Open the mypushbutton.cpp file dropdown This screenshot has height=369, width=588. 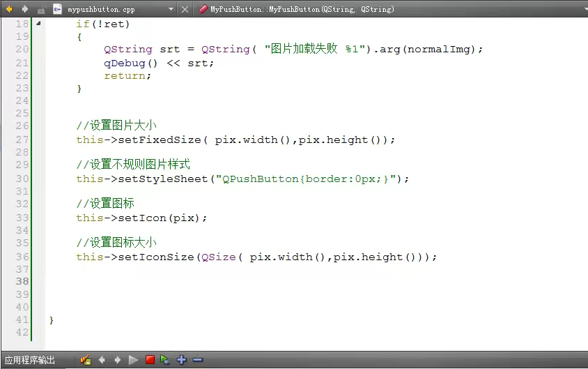(x=171, y=9)
